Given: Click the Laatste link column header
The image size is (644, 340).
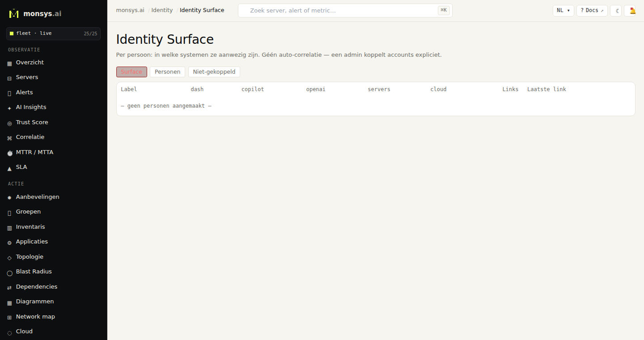Looking at the screenshot, I should click(x=547, y=89).
